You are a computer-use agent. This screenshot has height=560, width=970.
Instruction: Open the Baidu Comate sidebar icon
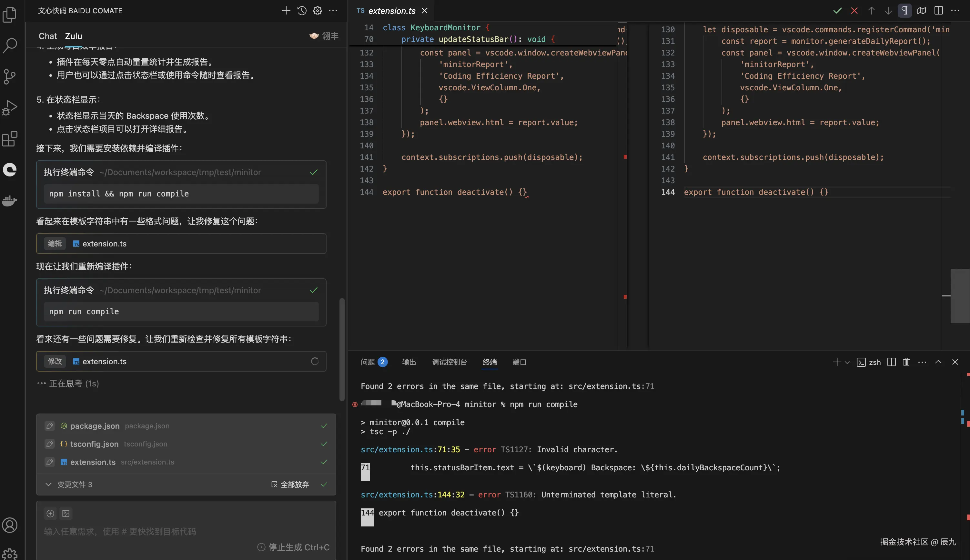[10, 170]
